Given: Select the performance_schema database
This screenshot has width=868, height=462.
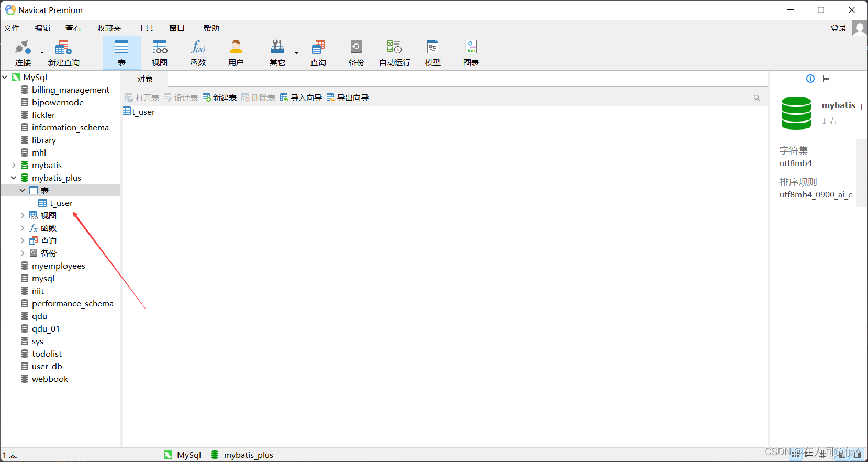Looking at the screenshot, I should [72, 303].
